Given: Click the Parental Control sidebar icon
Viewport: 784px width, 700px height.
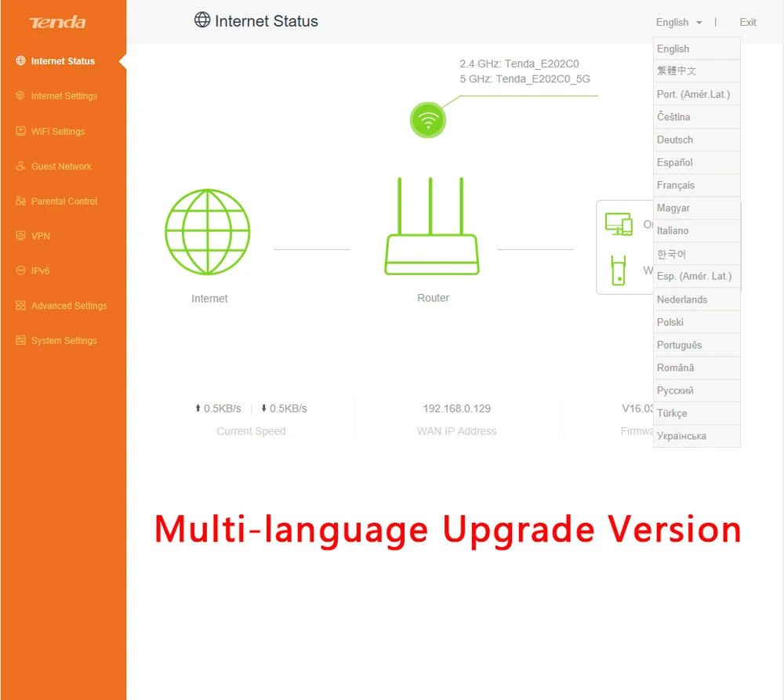Looking at the screenshot, I should click(x=20, y=201).
